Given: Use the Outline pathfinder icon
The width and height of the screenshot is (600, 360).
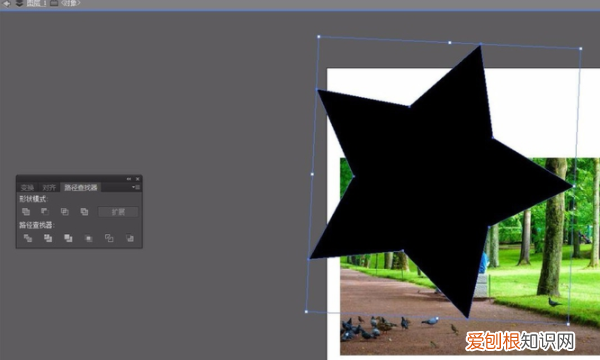Looking at the screenshot, I should point(109,238).
